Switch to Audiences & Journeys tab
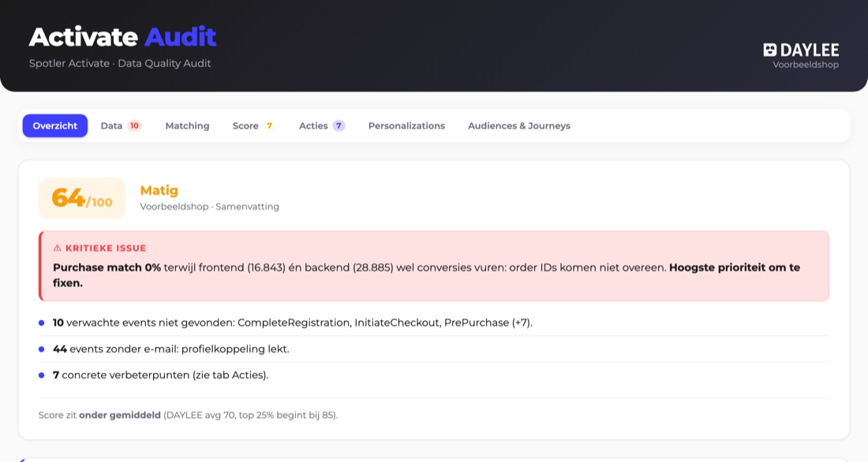This screenshot has height=462, width=868. pyautogui.click(x=518, y=125)
